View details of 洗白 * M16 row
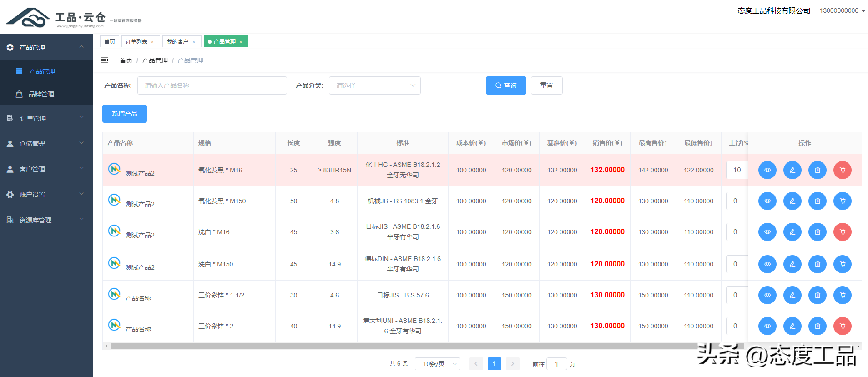Viewport: 868px width, 377px height. (x=767, y=232)
